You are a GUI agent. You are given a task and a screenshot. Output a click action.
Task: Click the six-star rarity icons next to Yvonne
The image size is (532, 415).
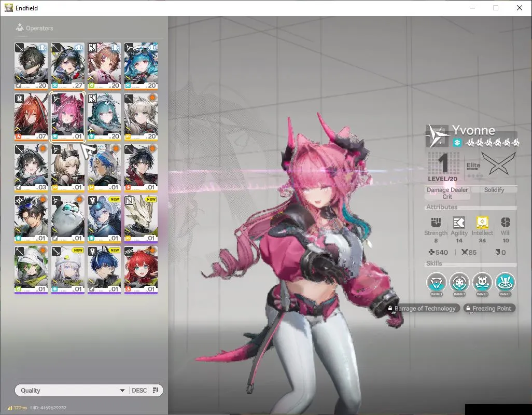point(492,143)
